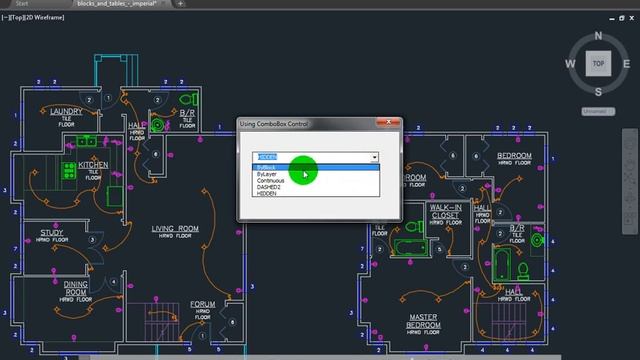Click the green toilet symbol in the upper-left B/R
The height and width of the screenshot is (360, 640).
tap(189, 100)
